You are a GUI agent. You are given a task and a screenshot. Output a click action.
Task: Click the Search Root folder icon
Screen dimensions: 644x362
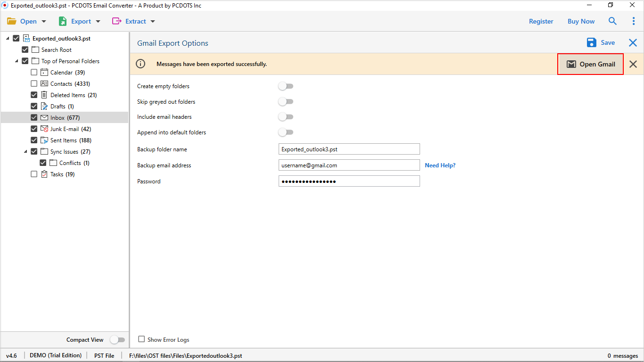[x=36, y=49]
